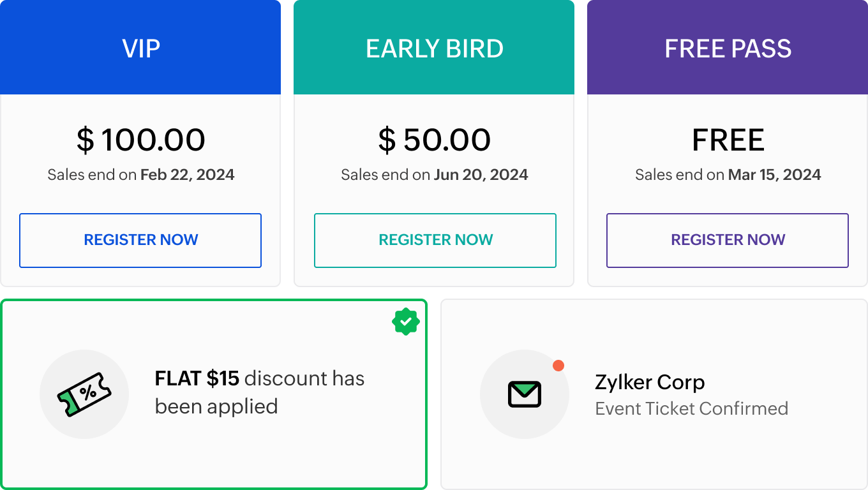868x490 pixels.
Task: Register for the Free Pass ticket
Action: click(x=728, y=240)
